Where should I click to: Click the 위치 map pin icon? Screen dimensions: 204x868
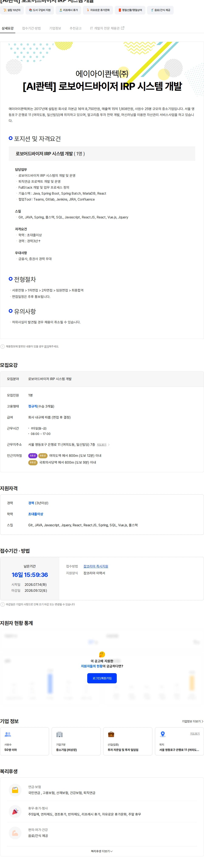pos(163,734)
